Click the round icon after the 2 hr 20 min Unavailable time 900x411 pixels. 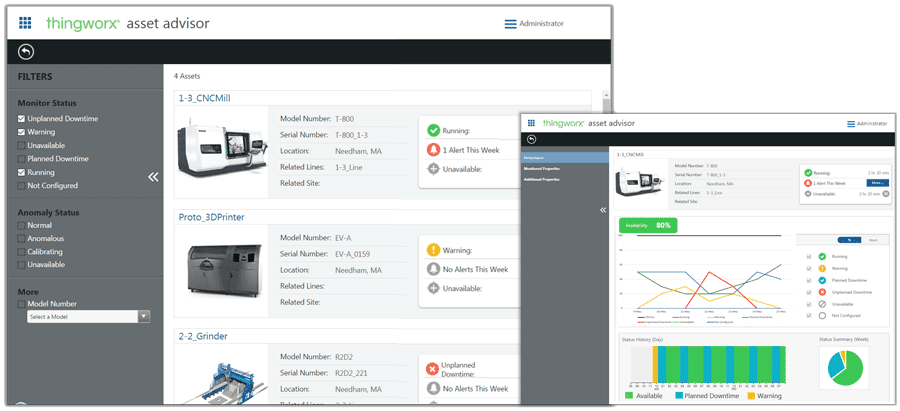886,194
